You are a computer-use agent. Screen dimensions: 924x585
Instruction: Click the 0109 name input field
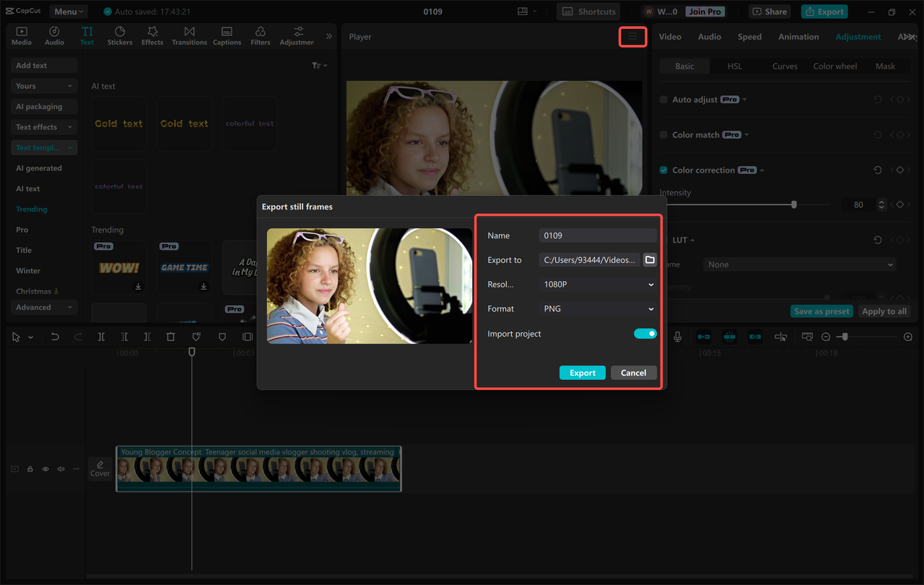click(598, 235)
